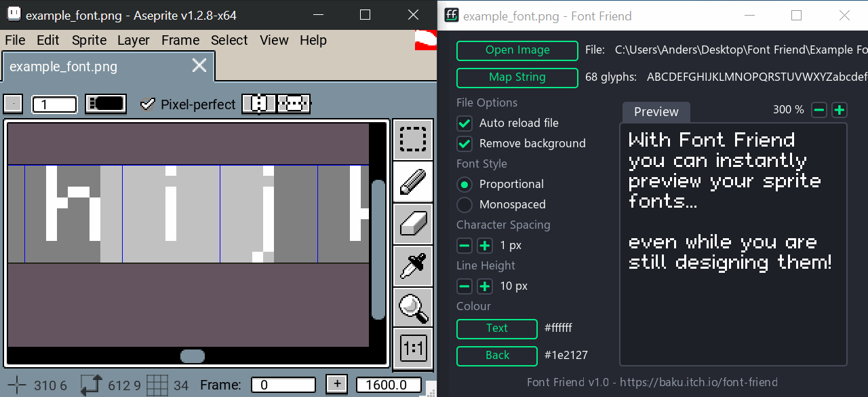Viewport: 868px width, 397px height.
Task: Select the Zoom magnifier tool in Aseprite
Action: coord(413,307)
